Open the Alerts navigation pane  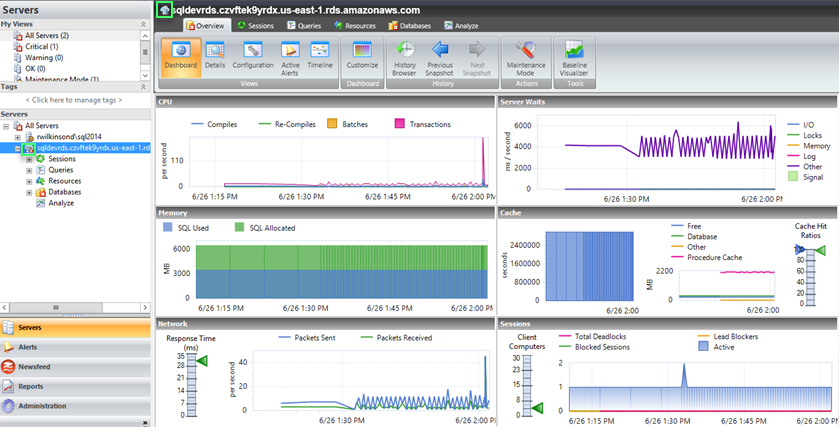[x=75, y=347]
